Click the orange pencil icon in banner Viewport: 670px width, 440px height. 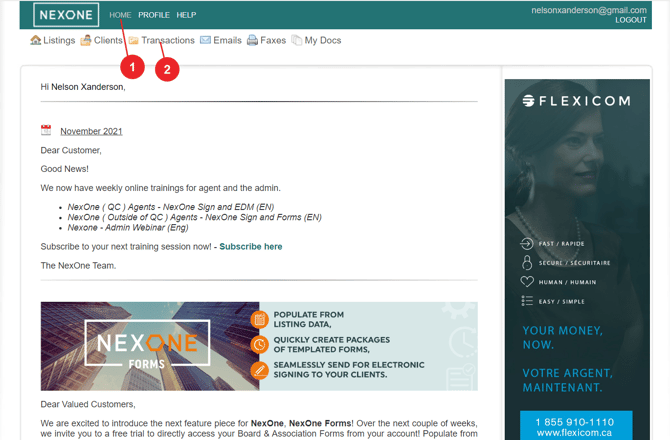(x=259, y=370)
